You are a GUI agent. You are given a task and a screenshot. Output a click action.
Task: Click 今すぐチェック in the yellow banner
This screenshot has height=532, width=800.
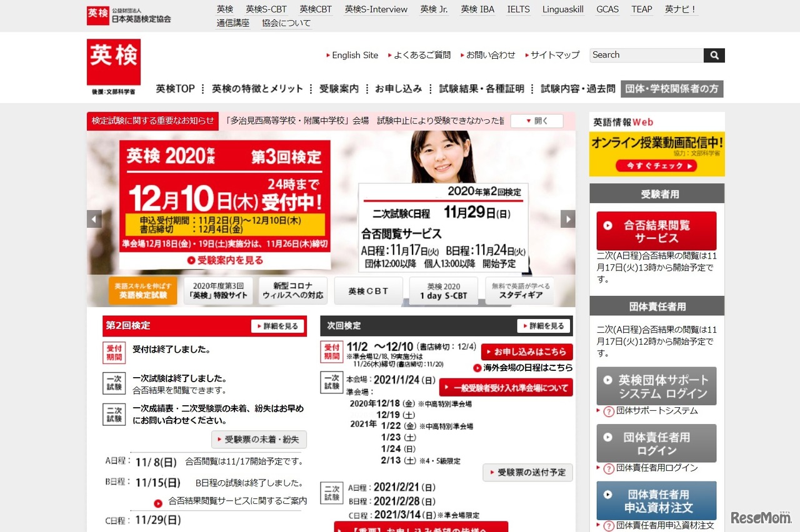click(656, 166)
